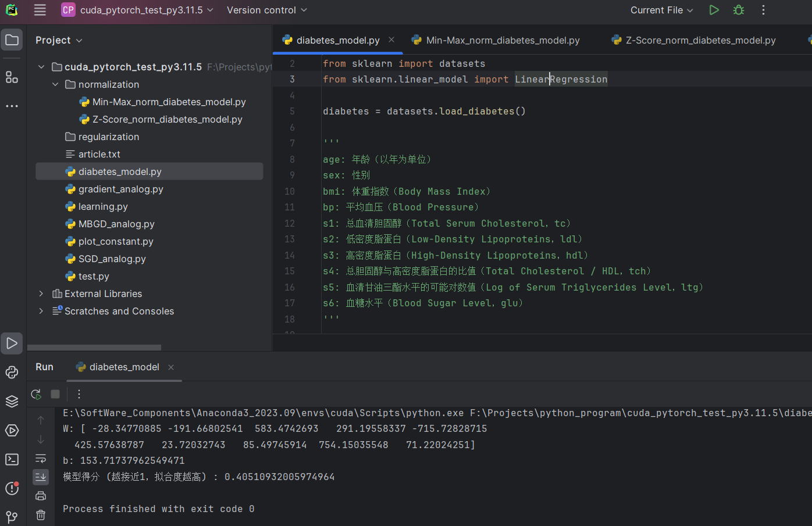Open Z-Score_norm_diabetes_model.py in project tree

pos(161,119)
